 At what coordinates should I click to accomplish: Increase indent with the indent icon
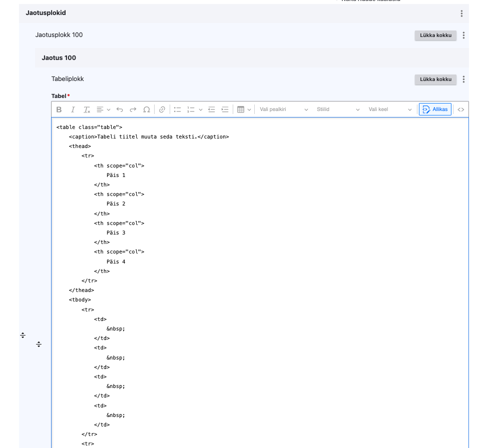[225, 109]
